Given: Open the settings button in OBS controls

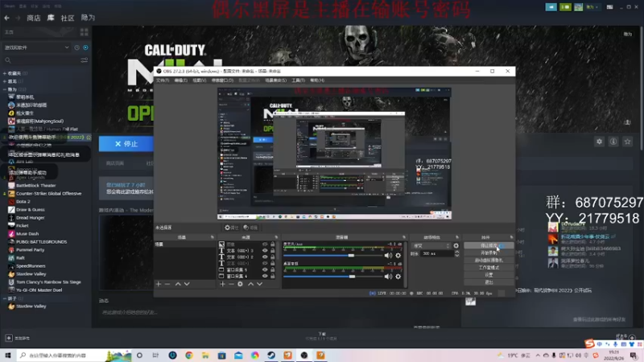Looking at the screenshot, I should pyautogui.click(x=489, y=275).
